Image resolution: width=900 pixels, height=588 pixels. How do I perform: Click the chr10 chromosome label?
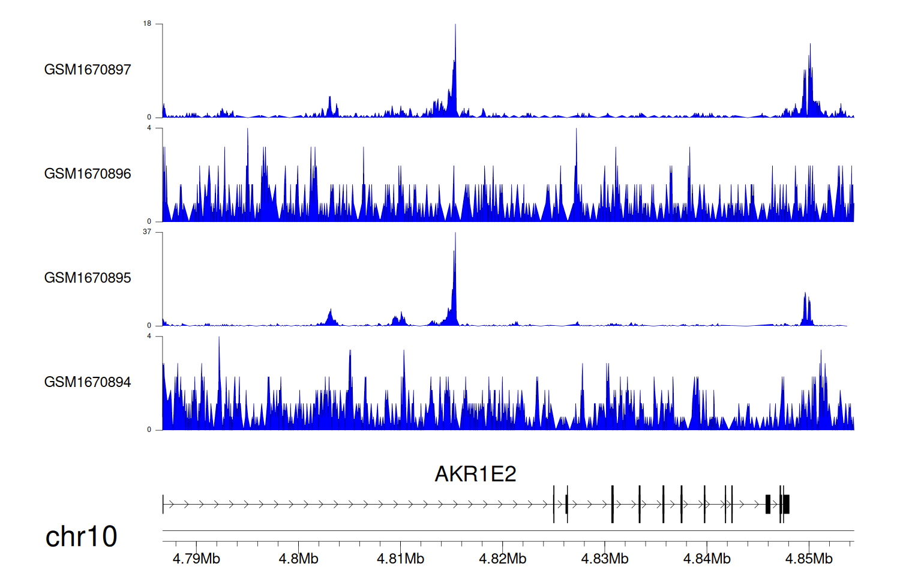tap(82, 536)
